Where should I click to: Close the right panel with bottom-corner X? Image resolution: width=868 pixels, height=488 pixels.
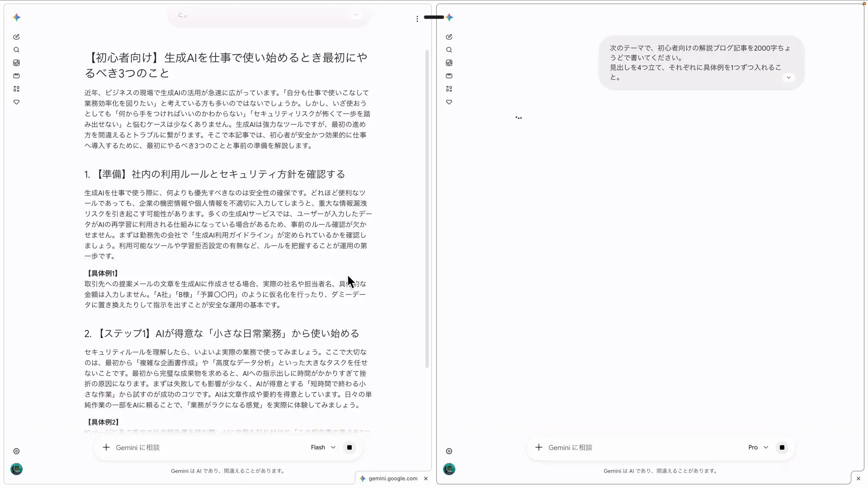(x=859, y=479)
